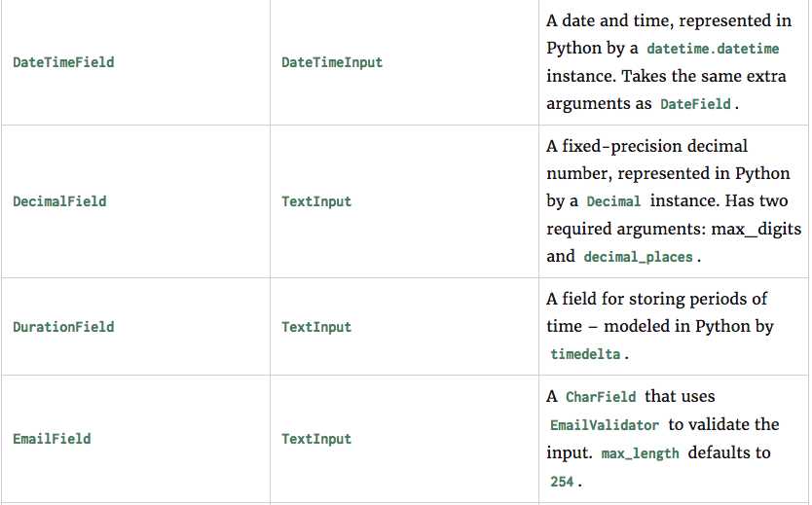Screen dimensions: 812x505
Task: Follow the DateField link in description
Action: tap(695, 104)
